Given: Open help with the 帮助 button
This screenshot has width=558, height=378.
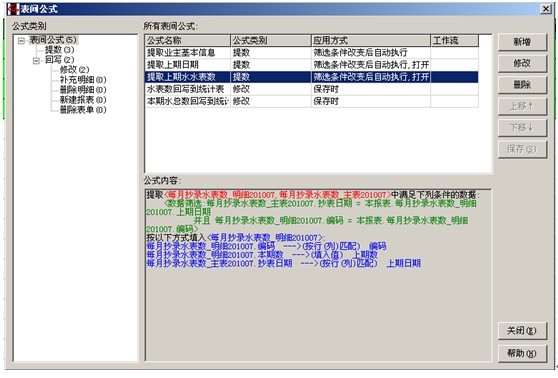Looking at the screenshot, I should click(x=522, y=353).
